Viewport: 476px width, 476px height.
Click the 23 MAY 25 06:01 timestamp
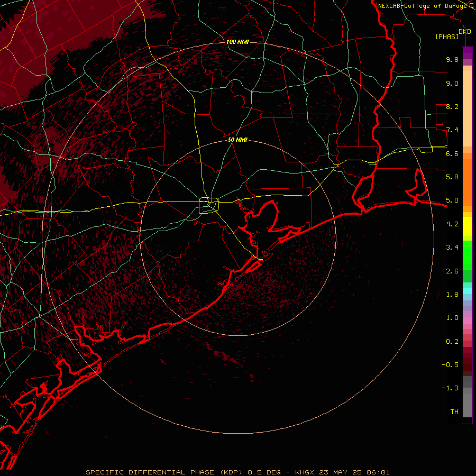[354, 472]
